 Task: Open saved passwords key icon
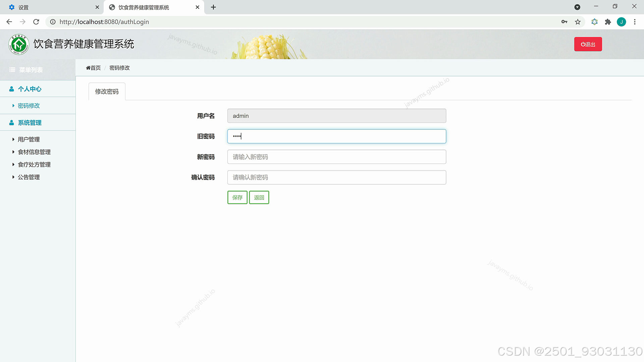tap(564, 22)
